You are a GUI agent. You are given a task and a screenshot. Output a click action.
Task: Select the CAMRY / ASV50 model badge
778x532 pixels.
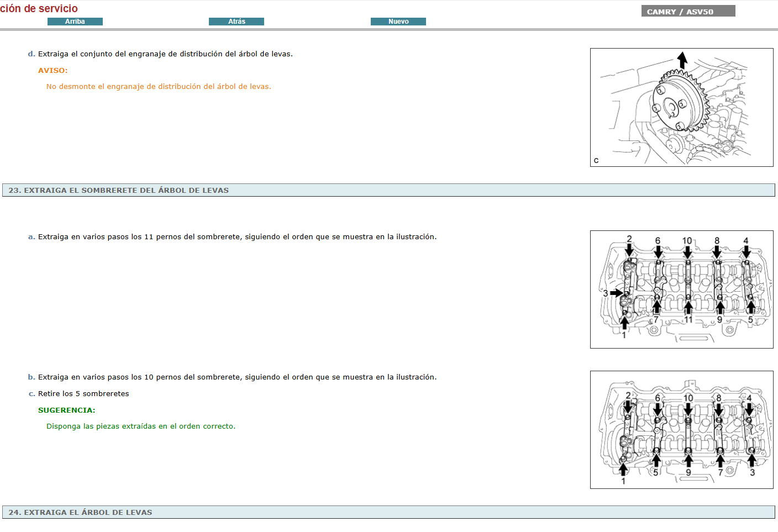(x=688, y=10)
